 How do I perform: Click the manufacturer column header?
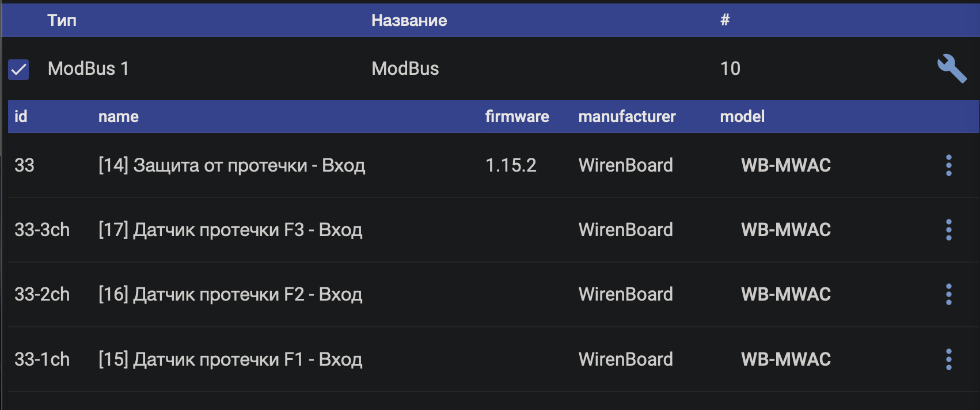click(627, 116)
